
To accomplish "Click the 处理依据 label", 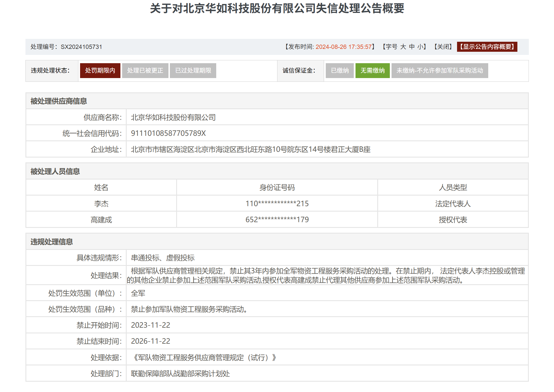I will pos(106,357).
